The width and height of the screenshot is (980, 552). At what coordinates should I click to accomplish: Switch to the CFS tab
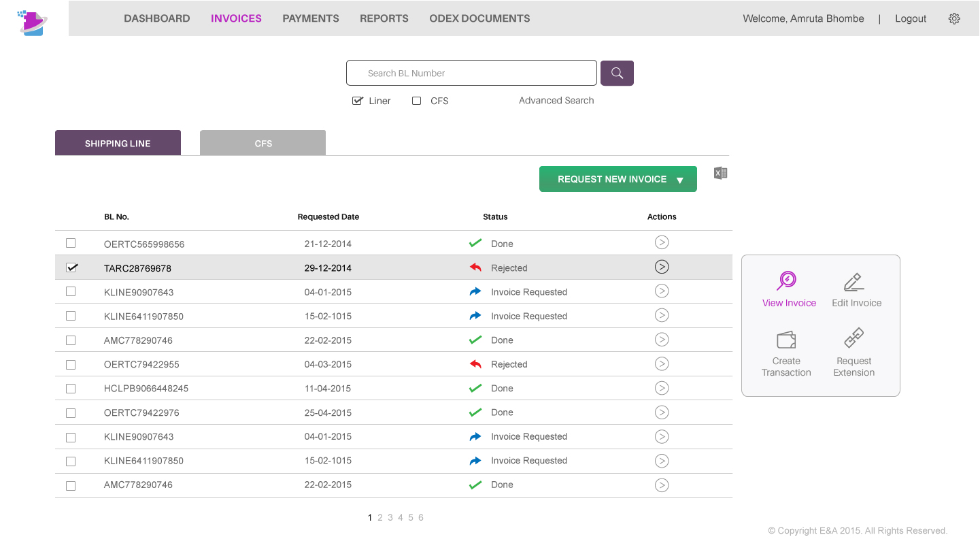coord(263,144)
